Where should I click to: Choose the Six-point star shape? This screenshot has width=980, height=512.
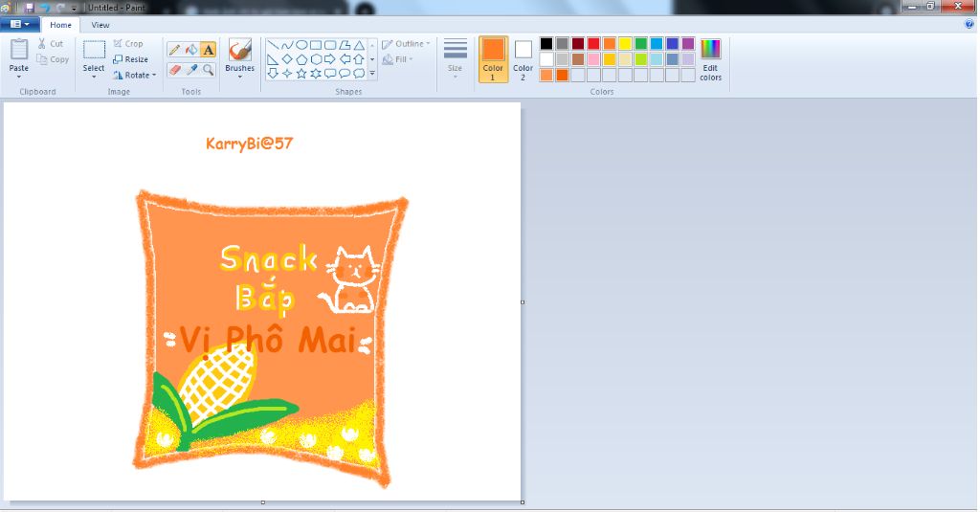click(x=316, y=73)
